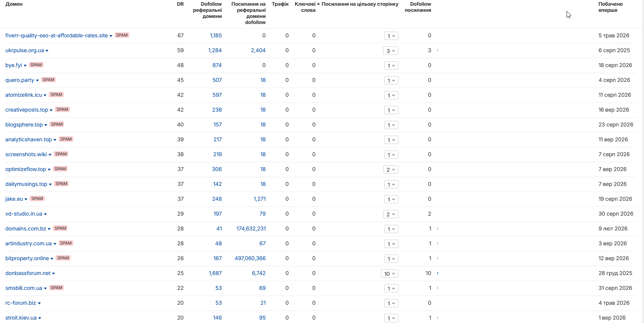
Task: Open the atomizelink.icu domain link
Action: (x=24, y=95)
